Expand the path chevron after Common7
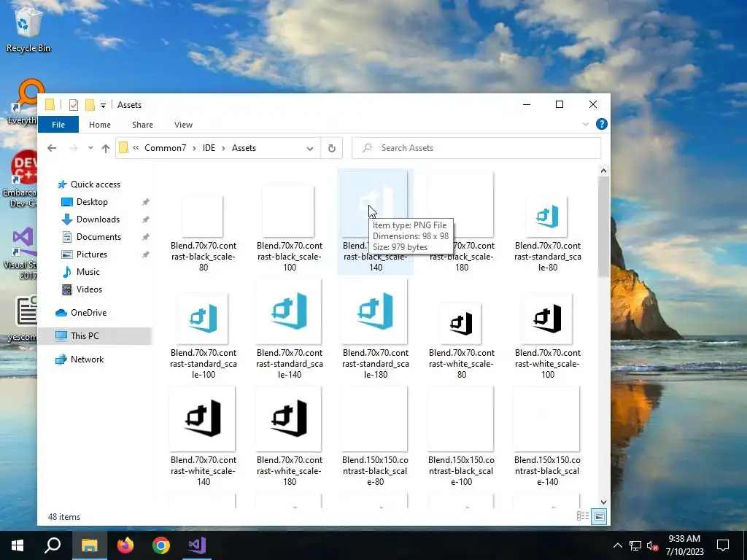747x560 pixels. [x=194, y=148]
